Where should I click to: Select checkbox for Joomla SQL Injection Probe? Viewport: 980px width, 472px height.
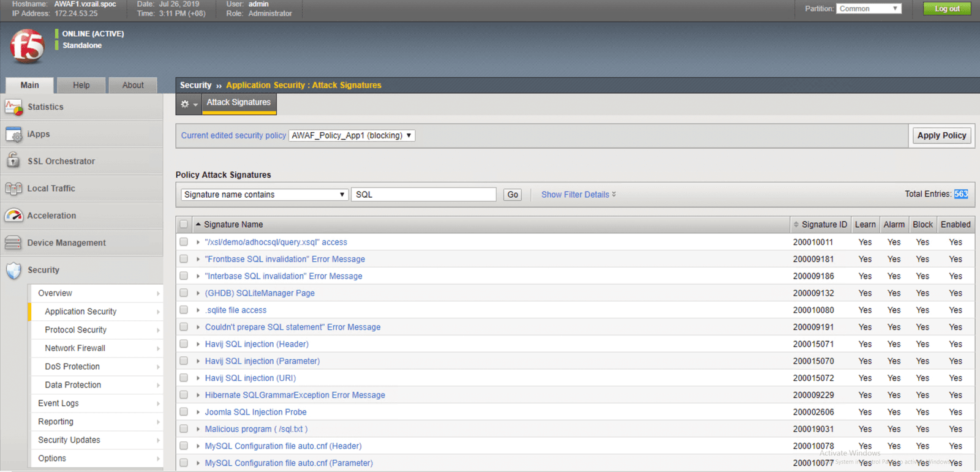(x=184, y=412)
